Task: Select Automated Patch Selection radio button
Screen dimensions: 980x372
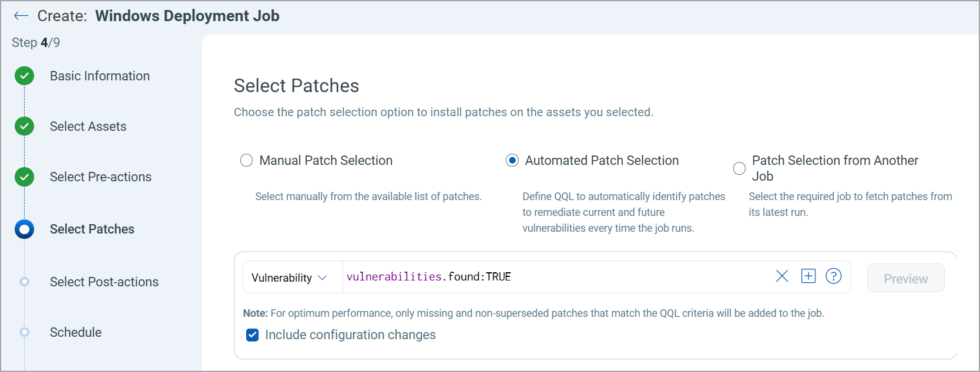Action: click(512, 160)
